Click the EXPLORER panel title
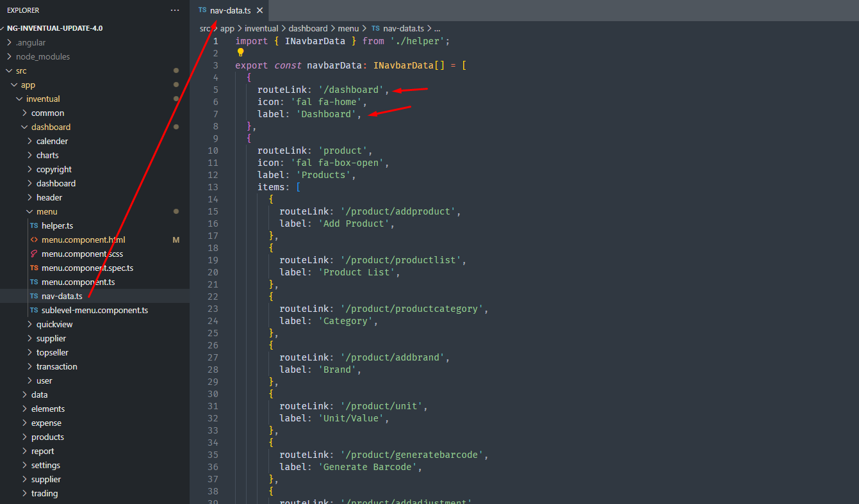 (x=23, y=10)
